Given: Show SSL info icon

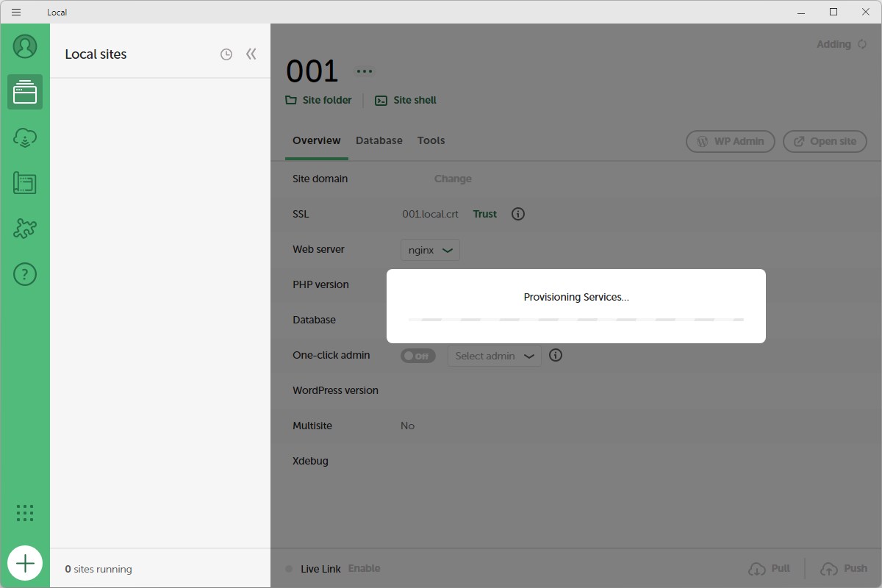Looking at the screenshot, I should click(518, 214).
